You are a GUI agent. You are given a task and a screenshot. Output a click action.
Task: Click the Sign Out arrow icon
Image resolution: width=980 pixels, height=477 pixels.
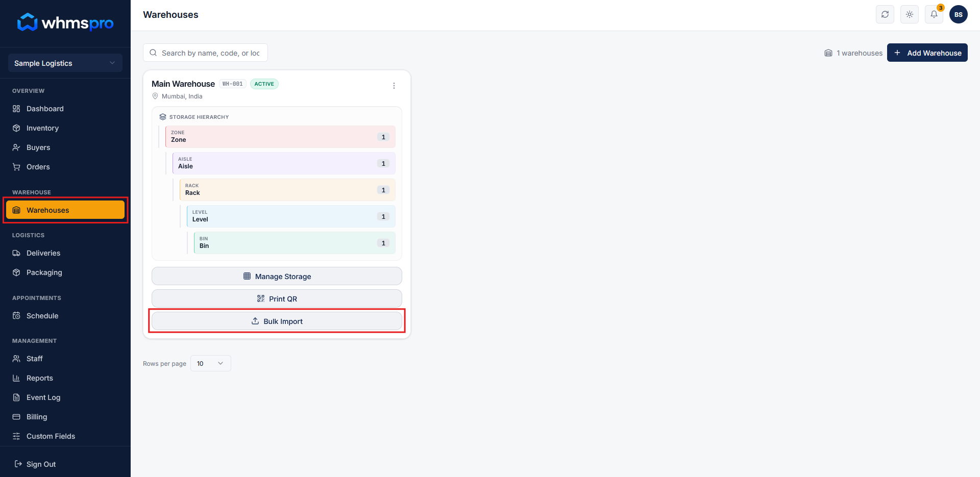pos(18,464)
